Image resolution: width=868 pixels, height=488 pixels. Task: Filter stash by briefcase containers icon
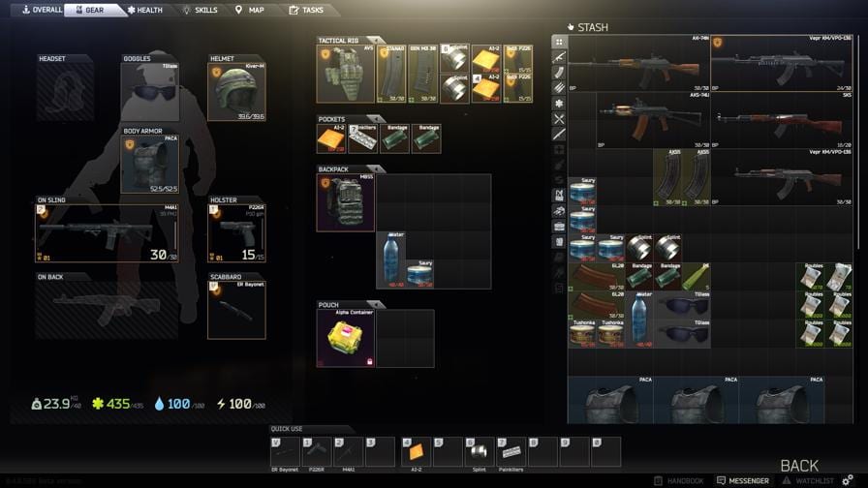[559, 227]
